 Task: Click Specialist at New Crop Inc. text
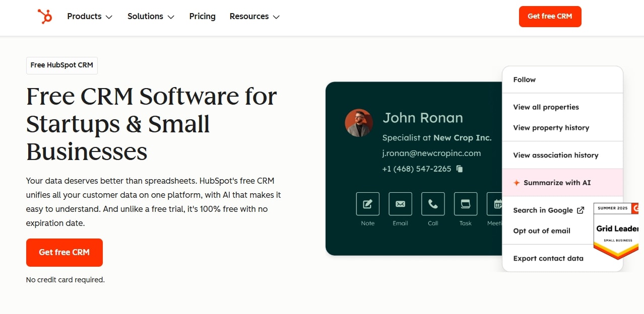tap(437, 137)
